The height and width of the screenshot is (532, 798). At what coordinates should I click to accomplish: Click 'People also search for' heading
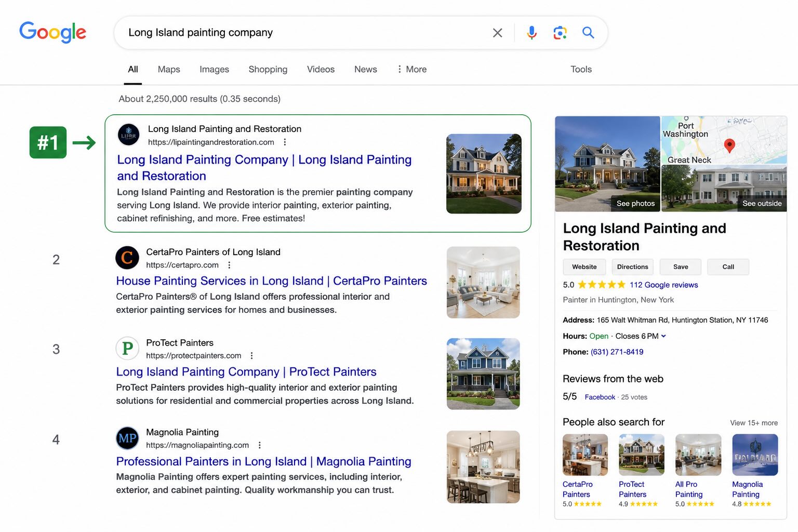pyautogui.click(x=614, y=422)
